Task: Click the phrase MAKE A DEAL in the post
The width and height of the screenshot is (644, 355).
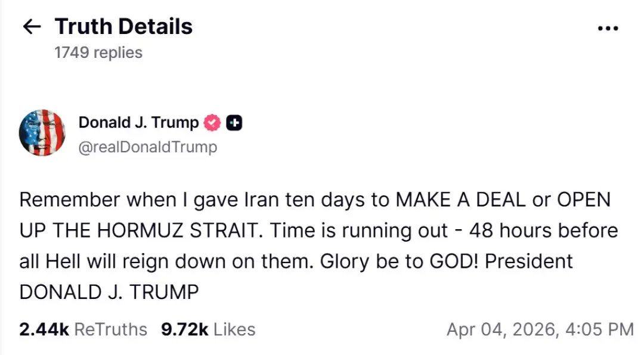Action: 465,199
